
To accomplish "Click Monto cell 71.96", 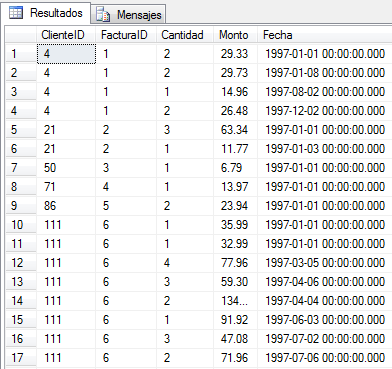I will 235,358.
